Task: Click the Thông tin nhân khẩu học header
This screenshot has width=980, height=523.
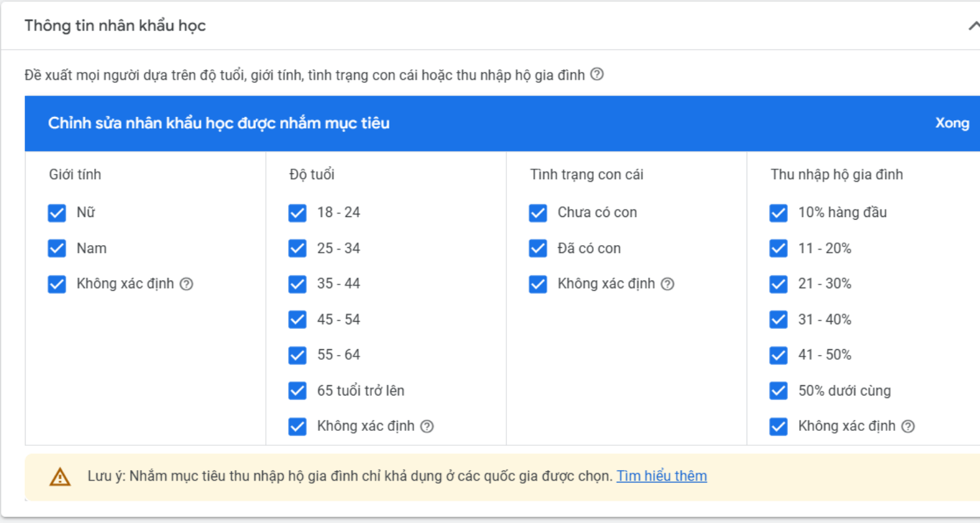Action: click(115, 26)
